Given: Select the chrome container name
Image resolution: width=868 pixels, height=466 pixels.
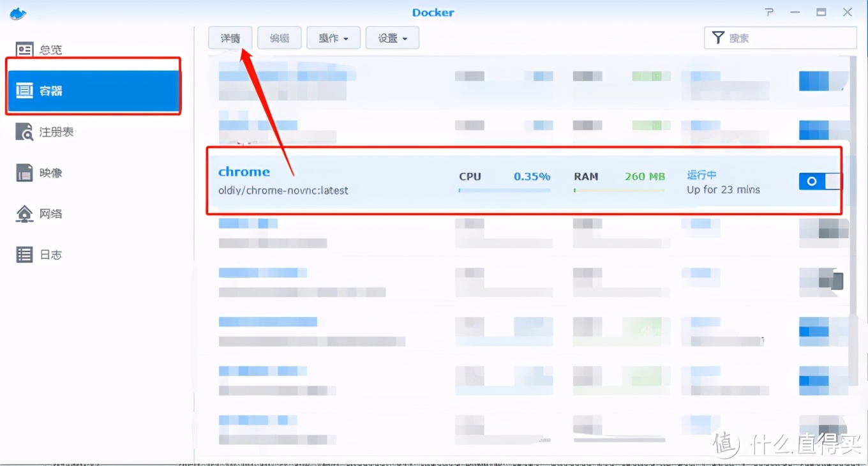Looking at the screenshot, I should click(244, 172).
